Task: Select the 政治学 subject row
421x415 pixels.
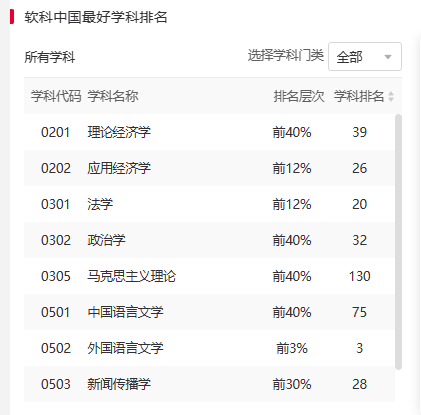Action: [209, 240]
